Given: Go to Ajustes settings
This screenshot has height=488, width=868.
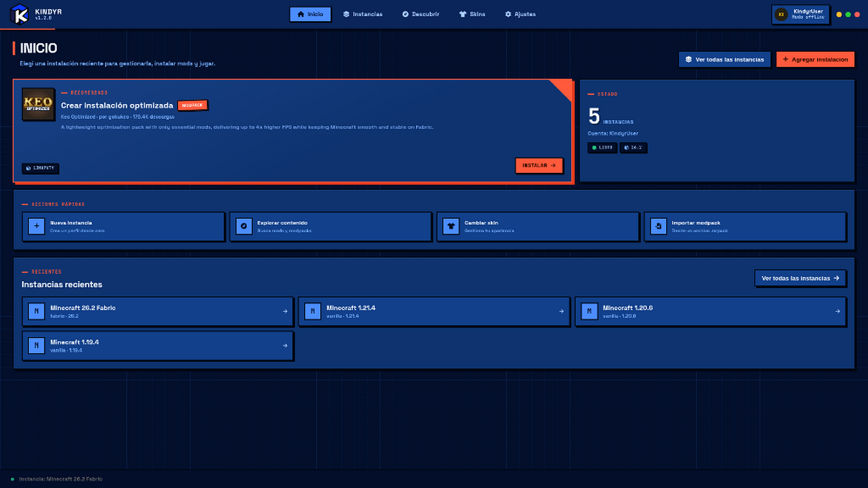Looking at the screenshot, I should [x=520, y=14].
